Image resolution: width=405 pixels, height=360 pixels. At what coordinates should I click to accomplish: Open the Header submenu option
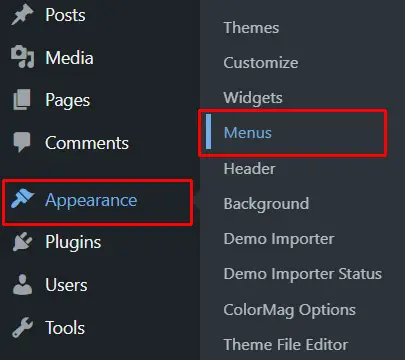pyautogui.click(x=250, y=169)
